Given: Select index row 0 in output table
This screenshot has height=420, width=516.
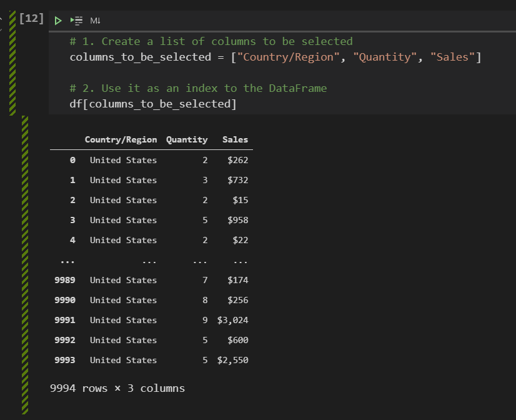Looking at the screenshot, I should [72, 160].
